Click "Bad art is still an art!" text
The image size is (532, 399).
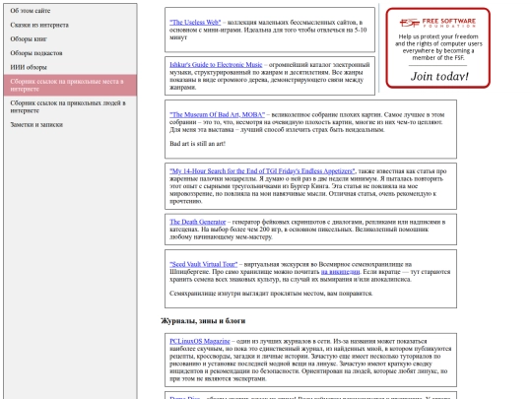[x=197, y=144]
